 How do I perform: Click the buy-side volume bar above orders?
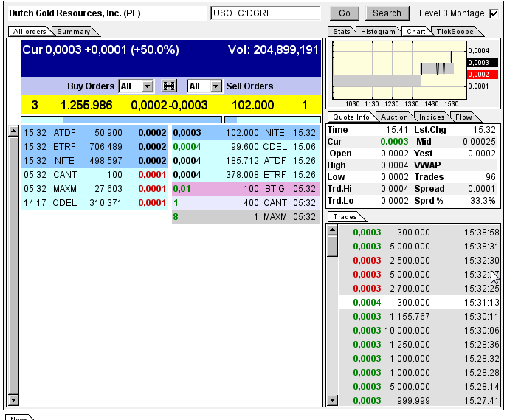pyautogui.click(x=121, y=119)
